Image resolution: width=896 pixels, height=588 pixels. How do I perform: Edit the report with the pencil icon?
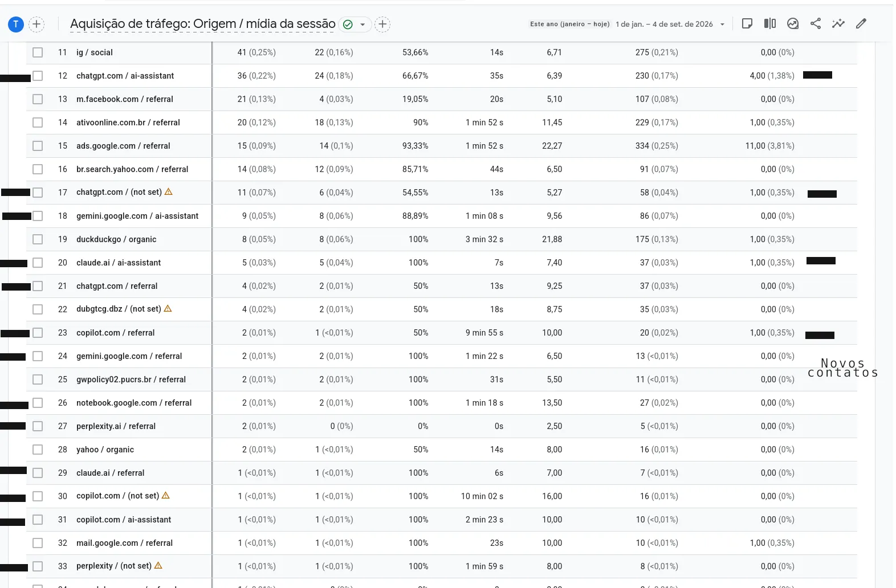pos(861,23)
